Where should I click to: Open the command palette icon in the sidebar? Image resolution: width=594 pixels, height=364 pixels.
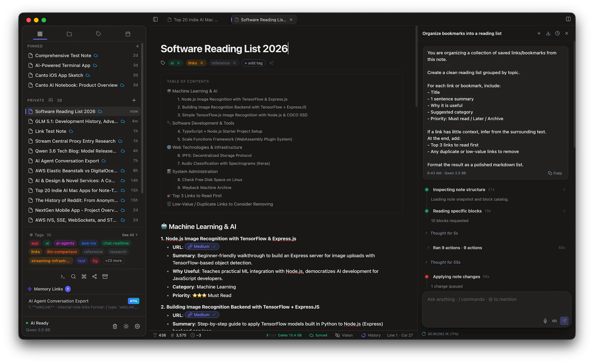[84, 276]
